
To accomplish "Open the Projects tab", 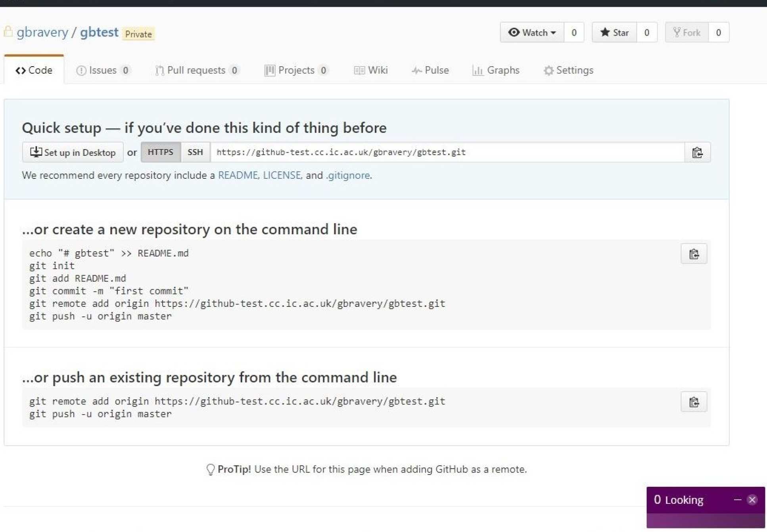I will click(296, 70).
